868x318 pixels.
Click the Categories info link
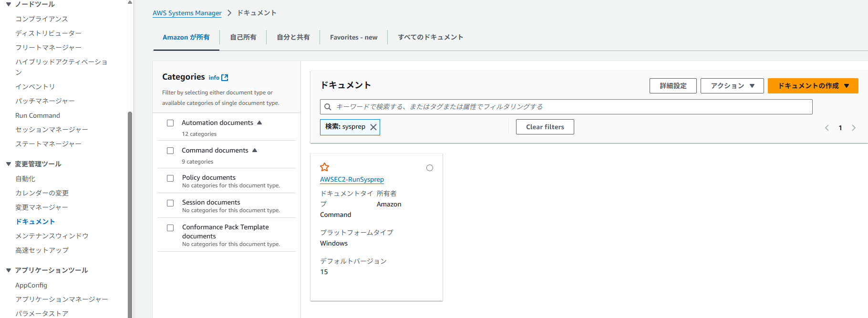(214, 78)
